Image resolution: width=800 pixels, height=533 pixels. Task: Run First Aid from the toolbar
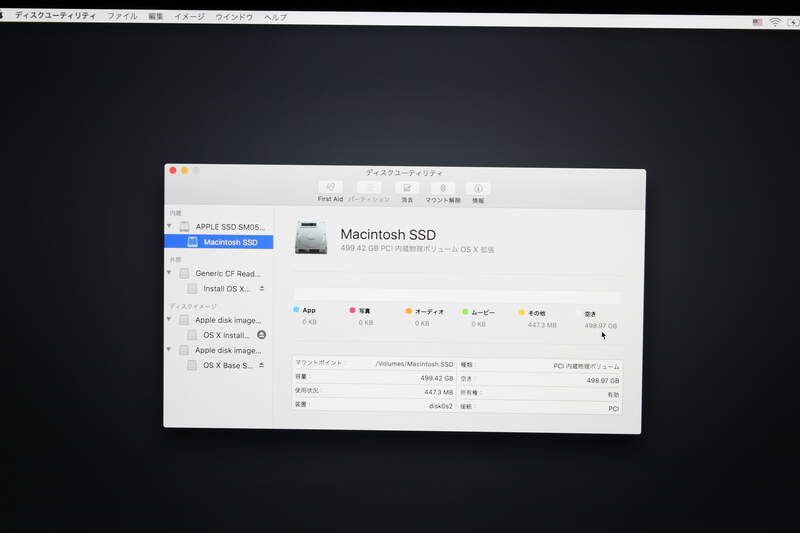tap(331, 188)
